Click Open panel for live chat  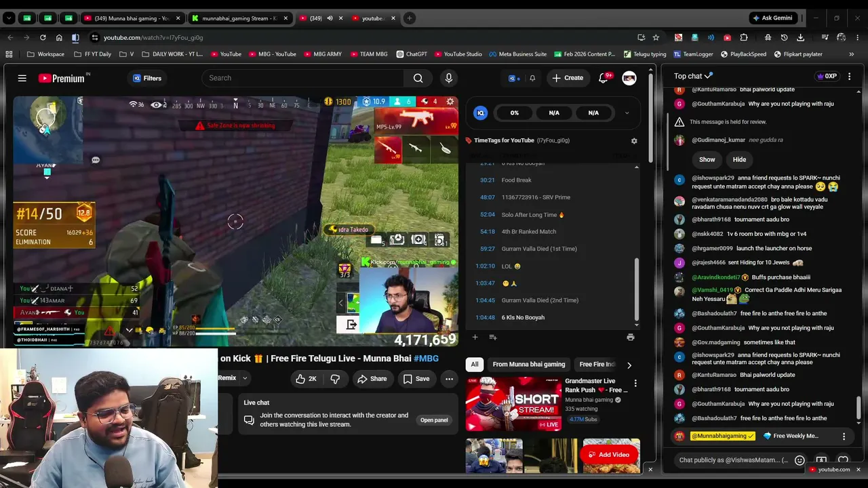[434, 420]
